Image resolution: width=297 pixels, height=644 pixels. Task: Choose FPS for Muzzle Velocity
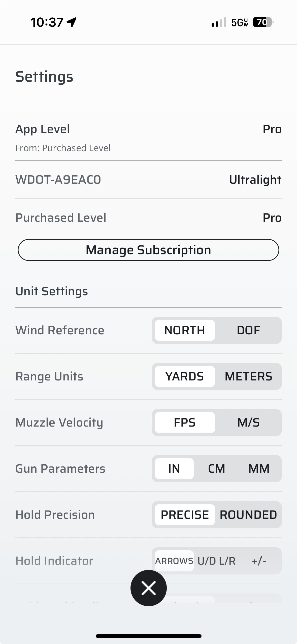pos(185,423)
